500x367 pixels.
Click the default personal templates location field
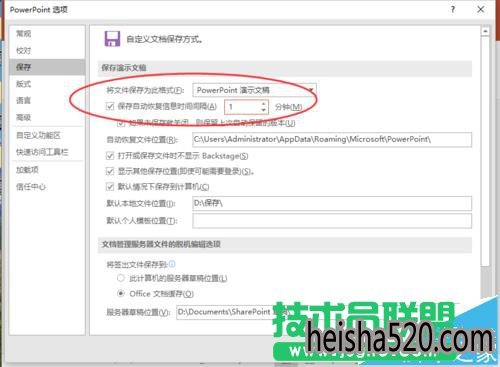332,221
